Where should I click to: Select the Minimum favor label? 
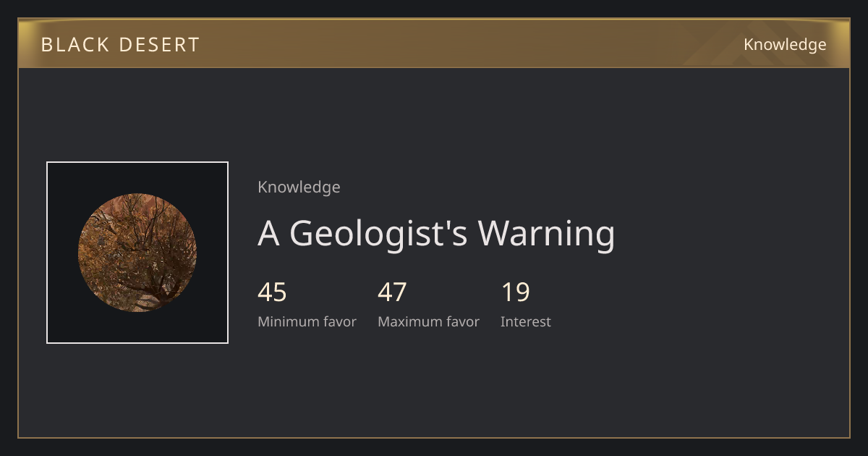(x=307, y=322)
